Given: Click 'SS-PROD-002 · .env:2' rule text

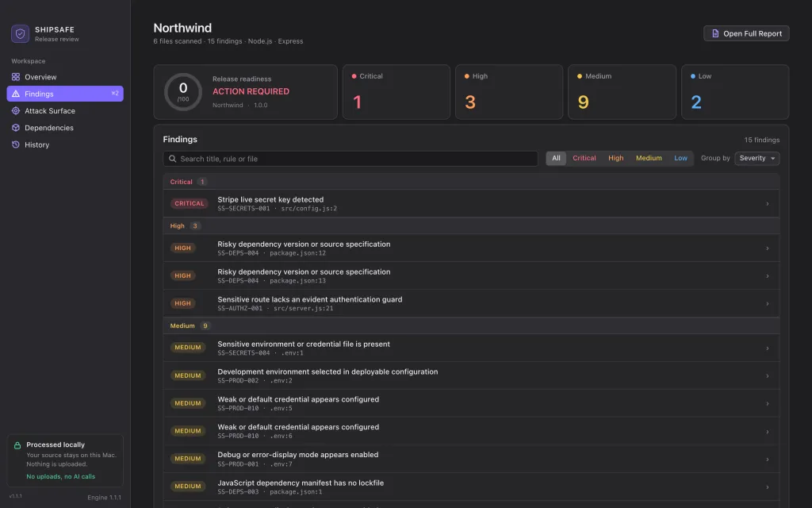Looking at the screenshot, I should (x=255, y=380).
